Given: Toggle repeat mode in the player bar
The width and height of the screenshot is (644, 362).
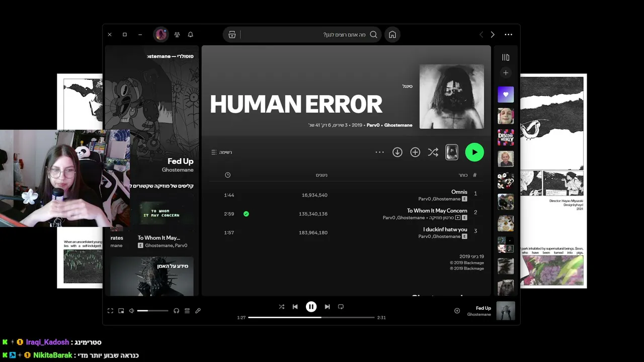Looking at the screenshot, I should [x=341, y=307].
